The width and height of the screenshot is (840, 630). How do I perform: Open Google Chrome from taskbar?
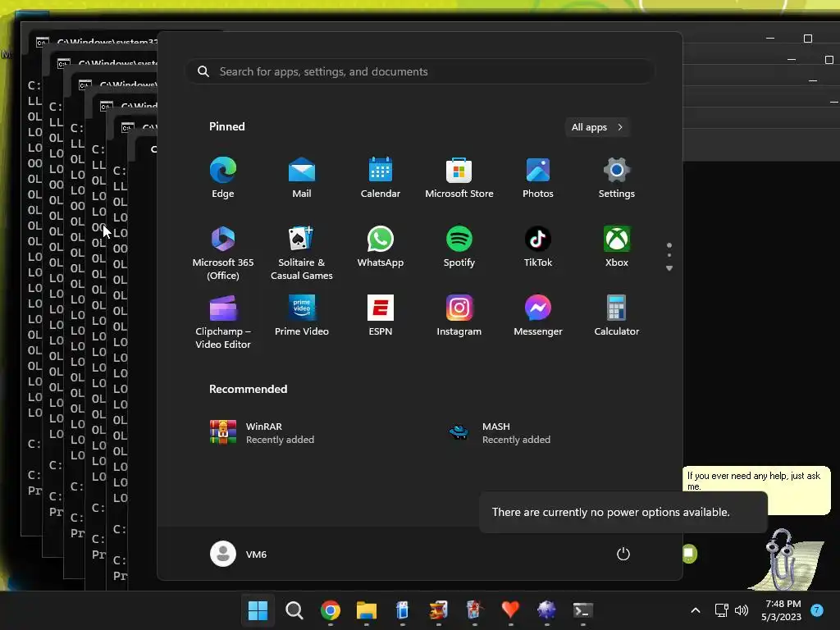(331, 610)
